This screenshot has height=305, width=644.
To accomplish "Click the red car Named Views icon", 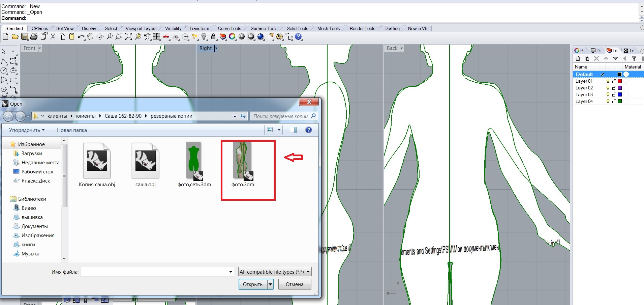I will 166,36.
